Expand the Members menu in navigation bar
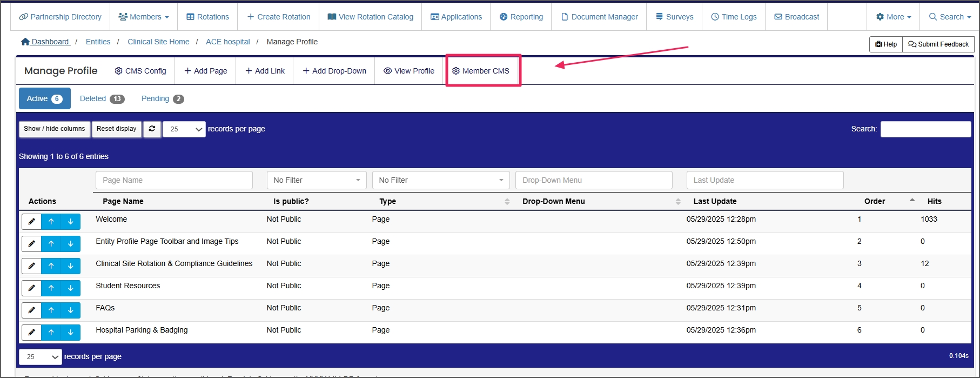Screen dimensions: 980x378 (144, 17)
